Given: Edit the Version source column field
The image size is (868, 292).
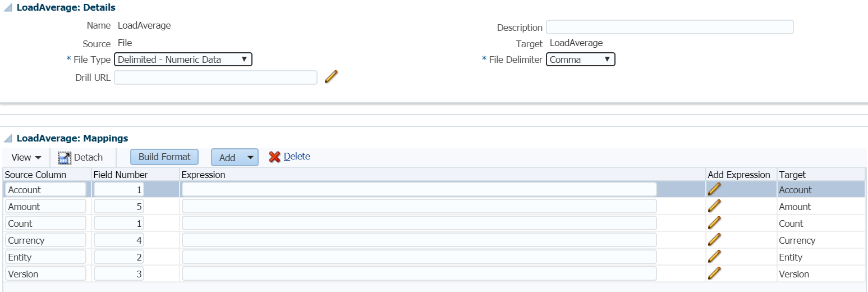Looking at the screenshot, I should (x=45, y=274).
